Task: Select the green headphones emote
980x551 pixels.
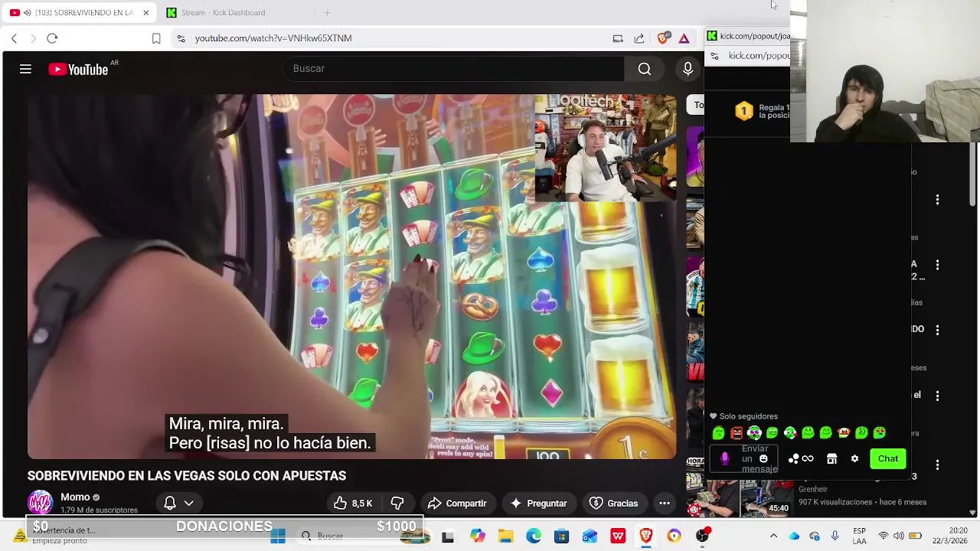Action: [x=754, y=433]
